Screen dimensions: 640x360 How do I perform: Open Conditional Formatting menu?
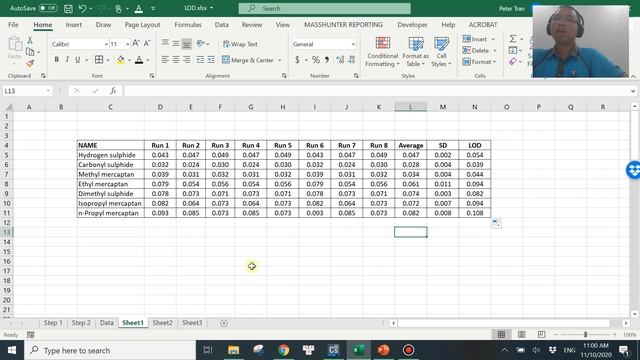coord(382,52)
